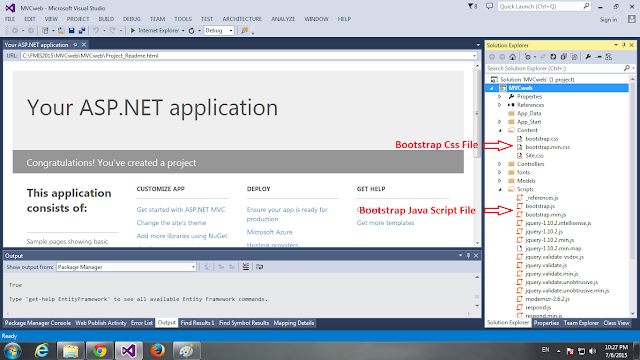Viewport: 640px width, 360px height.
Task: Open the ARCHITECTURE menu
Action: click(242, 19)
